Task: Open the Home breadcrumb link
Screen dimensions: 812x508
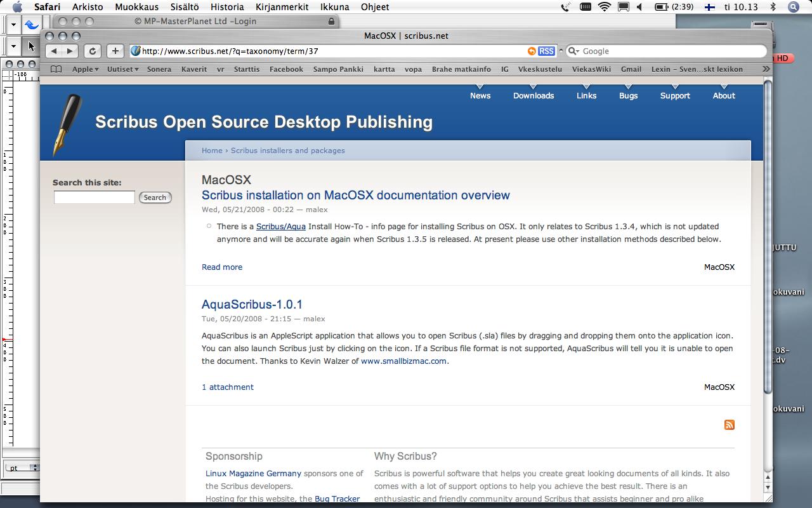Action: pyautogui.click(x=212, y=150)
